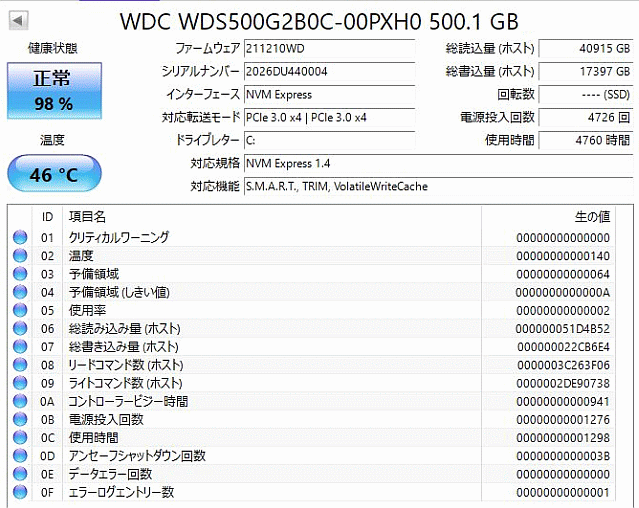Click the drive letter field C:
Screen dimensions: 639x508
coord(329,141)
